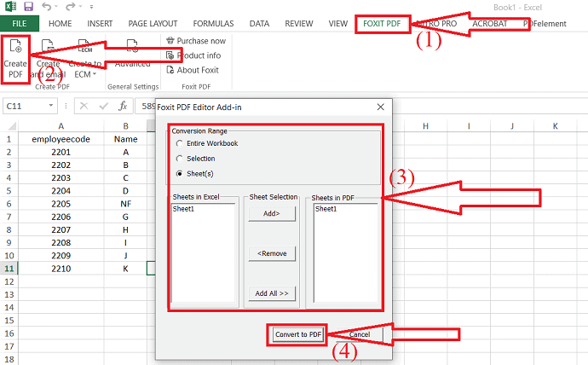The height and width of the screenshot is (365, 588).
Task: Select Sheet1 in Sheets in Excel list
Action: 183,209
